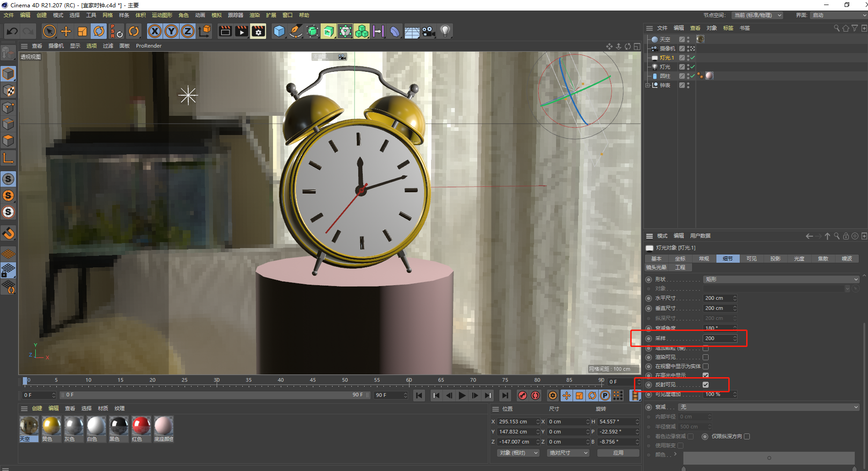Switch to the 投影 attribute tab
This screenshot has width=868, height=471.
coord(775,259)
